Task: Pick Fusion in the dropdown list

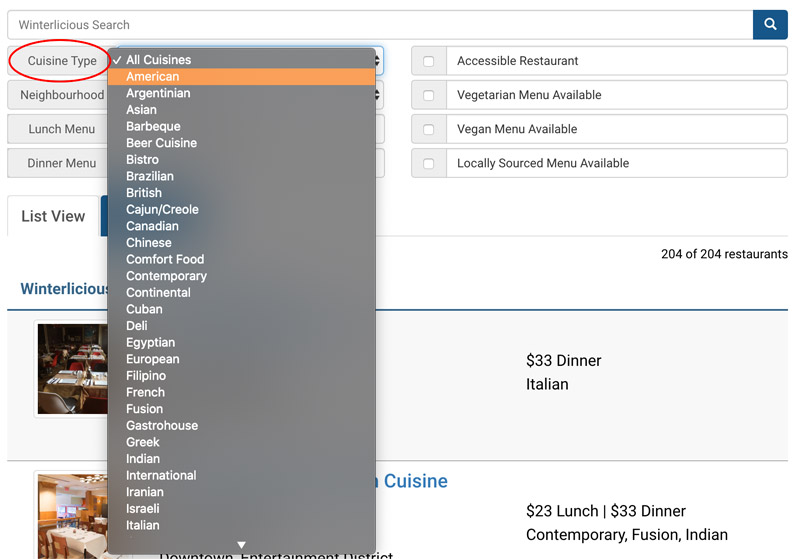Action: [242, 409]
